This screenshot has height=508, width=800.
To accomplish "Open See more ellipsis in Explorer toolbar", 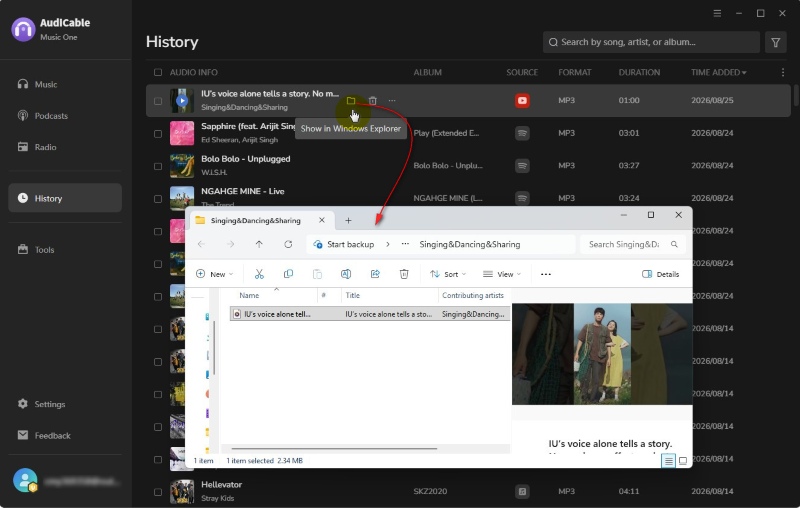I will click(x=546, y=274).
